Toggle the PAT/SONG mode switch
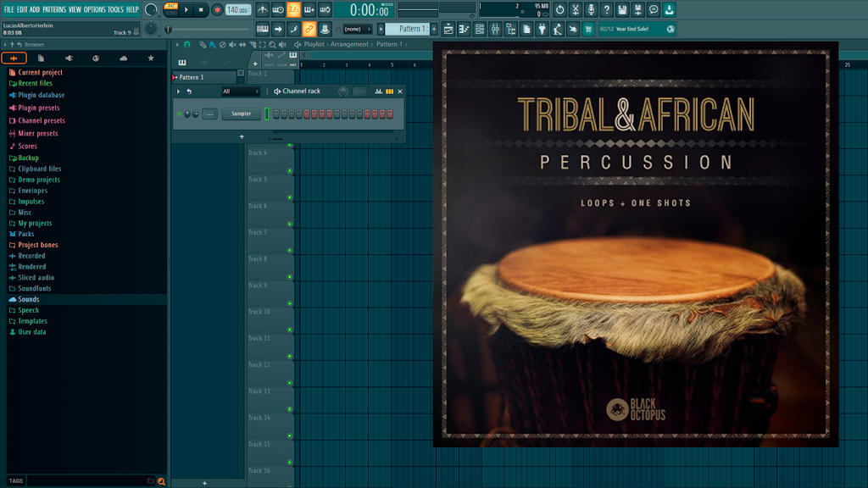This screenshot has height=488, width=868. [171, 9]
